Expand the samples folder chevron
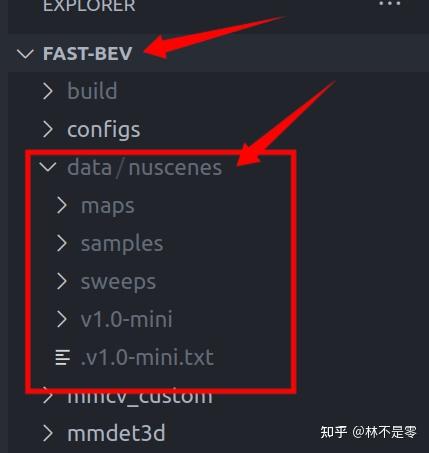Image resolution: width=429 pixels, height=453 pixels. point(62,243)
